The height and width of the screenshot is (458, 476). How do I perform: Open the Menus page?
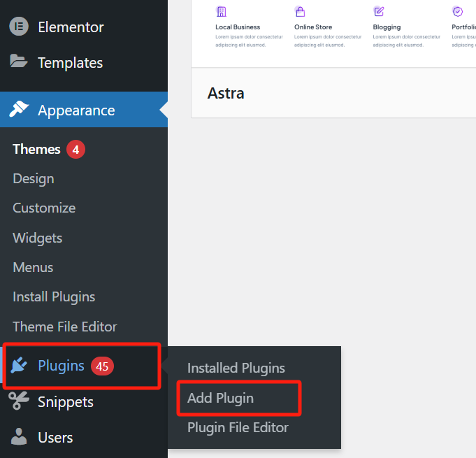pyautogui.click(x=33, y=267)
